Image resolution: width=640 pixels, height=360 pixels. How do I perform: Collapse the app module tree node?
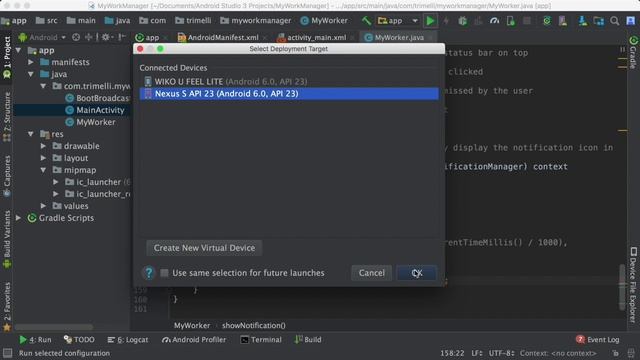tap(18, 50)
